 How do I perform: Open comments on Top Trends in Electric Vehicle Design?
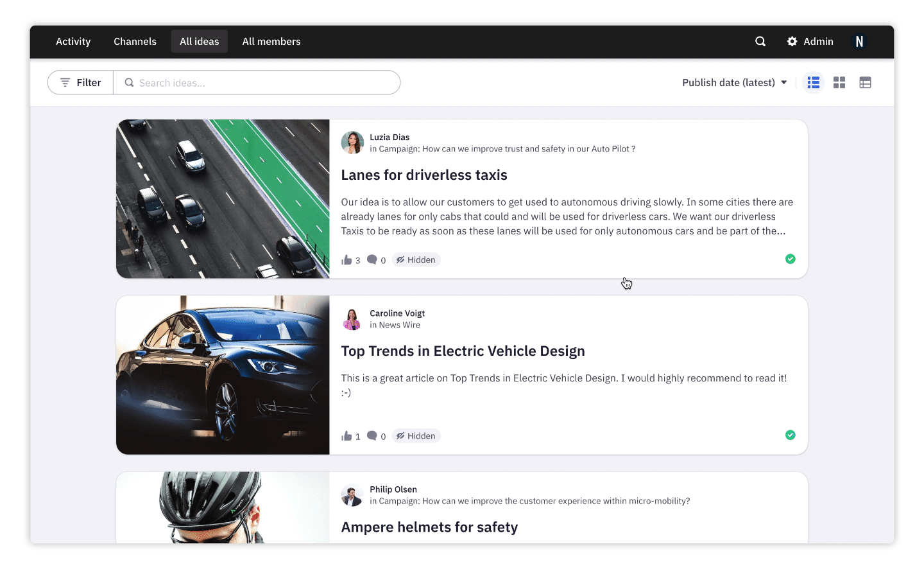point(372,435)
